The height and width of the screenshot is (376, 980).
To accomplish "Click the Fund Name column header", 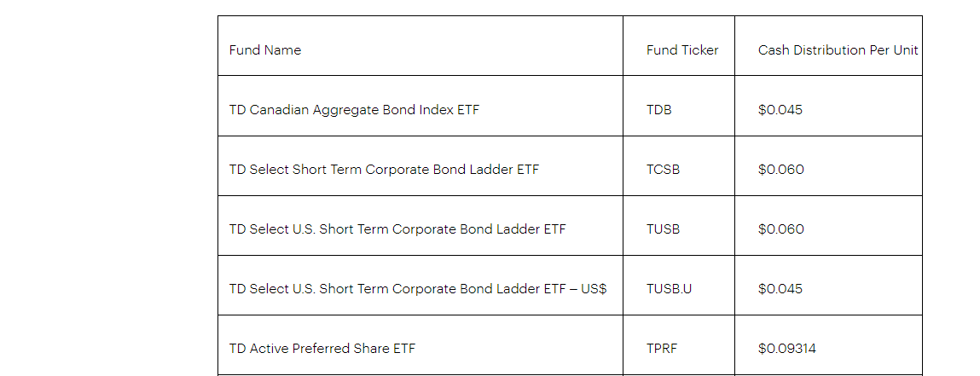I will click(x=265, y=50).
